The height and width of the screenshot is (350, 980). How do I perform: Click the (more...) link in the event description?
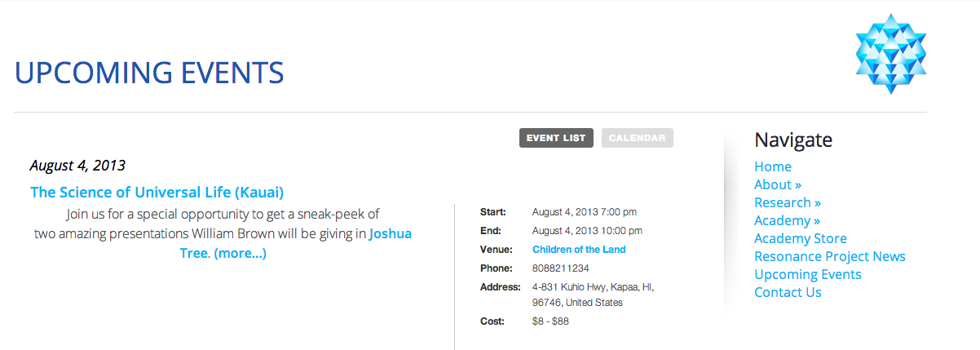pyautogui.click(x=240, y=253)
